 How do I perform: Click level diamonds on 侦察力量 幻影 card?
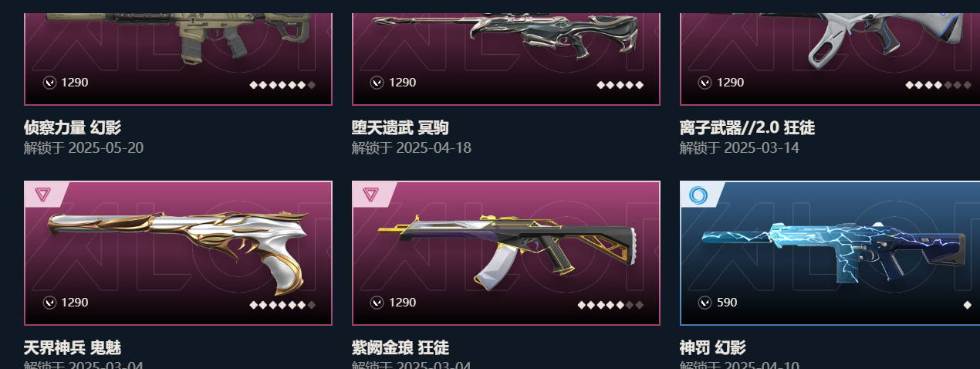[282, 85]
